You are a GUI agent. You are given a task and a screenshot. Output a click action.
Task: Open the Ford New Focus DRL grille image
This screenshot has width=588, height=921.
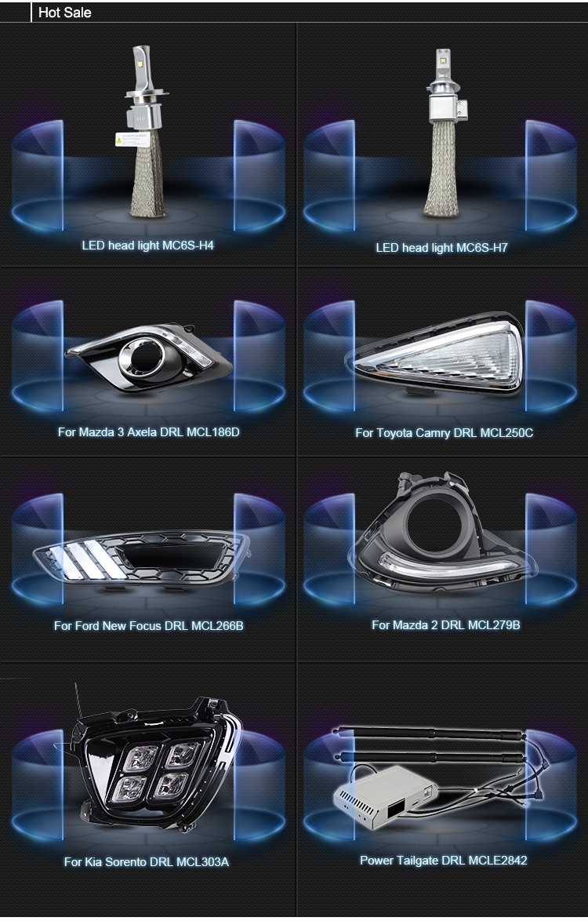click(141, 559)
